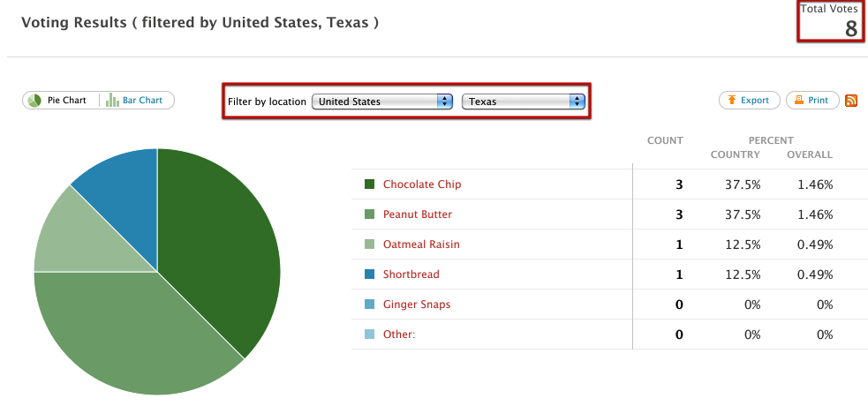Open the Texas state dropdown
Image resolution: width=868 pixels, height=406 pixels.
click(524, 101)
